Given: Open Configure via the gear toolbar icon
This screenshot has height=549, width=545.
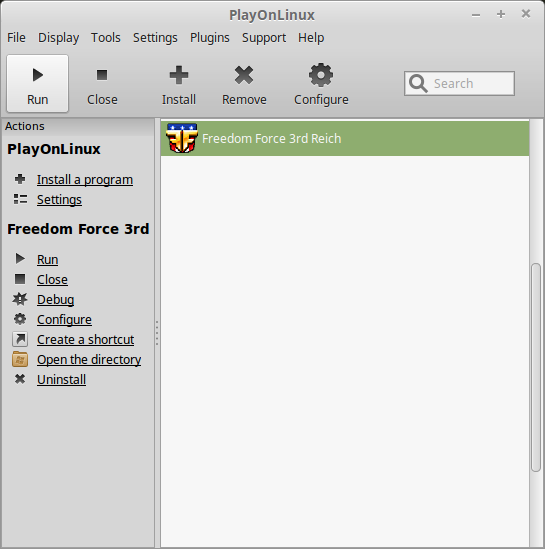Looking at the screenshot, I should pos(321,75).
